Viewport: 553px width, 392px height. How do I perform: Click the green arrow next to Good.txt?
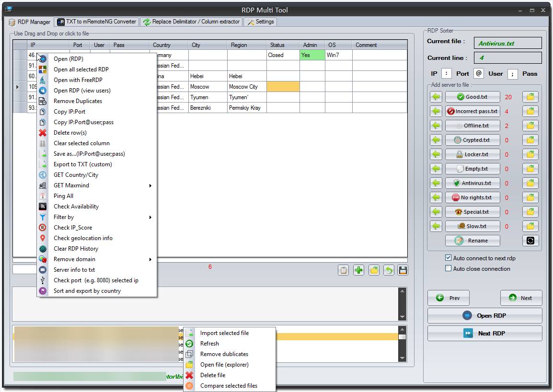tap(436, 97)
